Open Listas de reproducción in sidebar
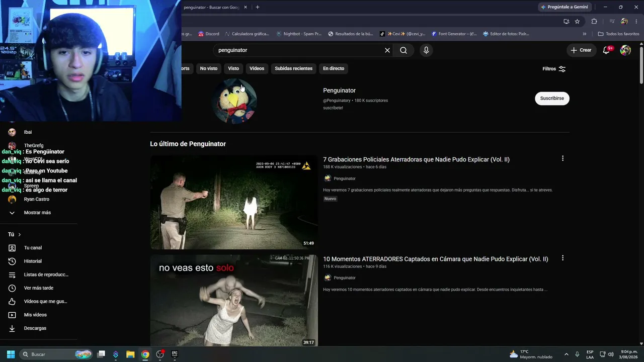Viewport: 644px width, 362px height. pos(39,275)
